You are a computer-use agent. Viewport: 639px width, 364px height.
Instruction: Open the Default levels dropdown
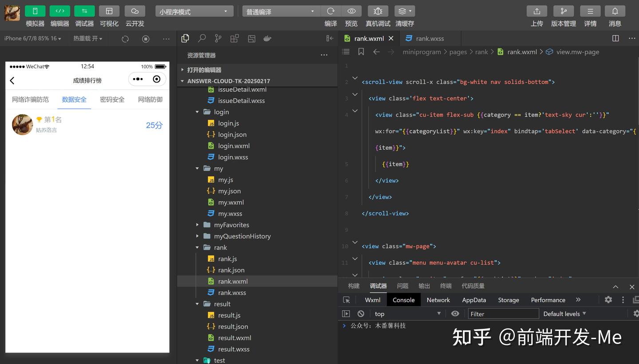coord(565,313)
